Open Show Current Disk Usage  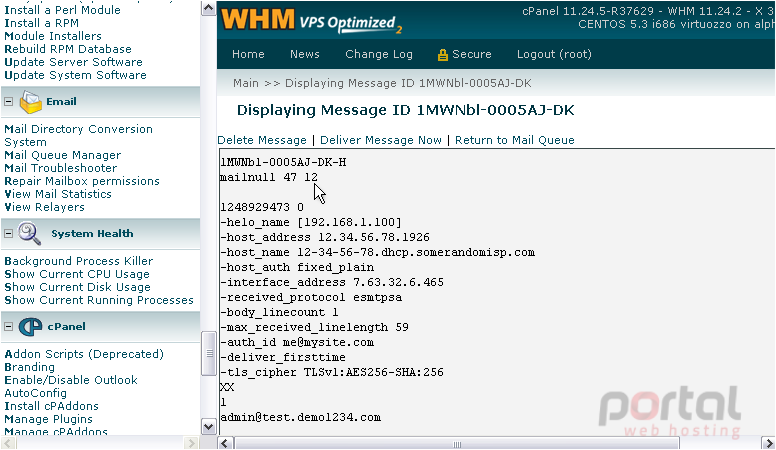point(77,287)
